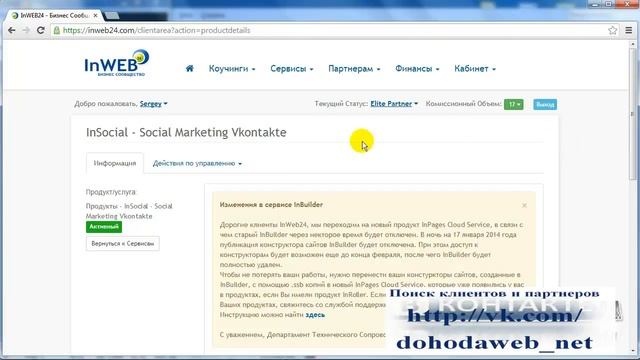Screen dimensions: 640x360
Task: Open the Chrome hamburger menu
Action: point(629,30)
